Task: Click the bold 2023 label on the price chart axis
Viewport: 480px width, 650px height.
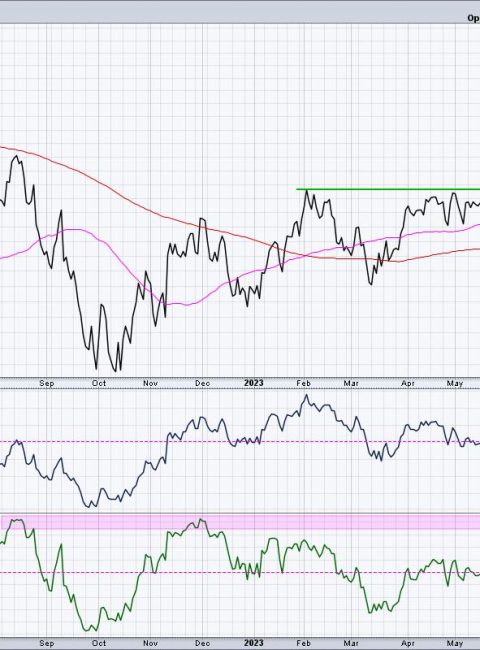Action: pyautogui.click(x=254, y=383)
